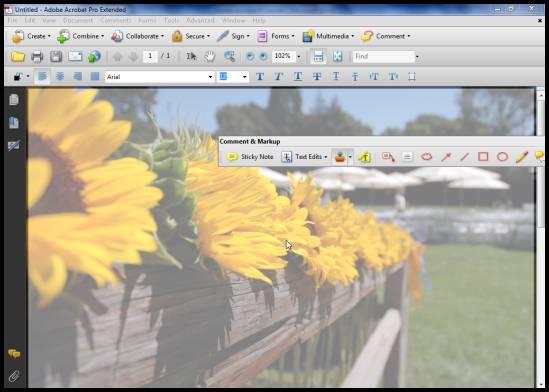This screenshot has height=392, width=549.
Task: Click the 102% zoom value field
Action: click(x=284, y=56)
